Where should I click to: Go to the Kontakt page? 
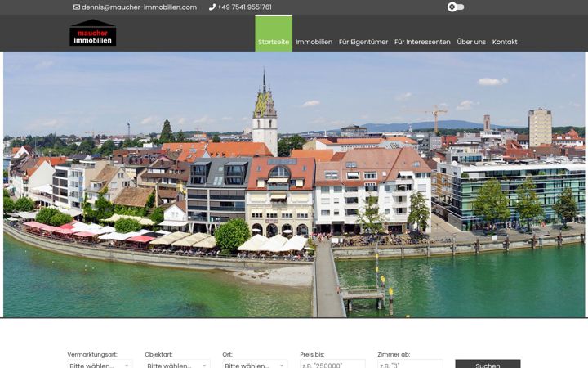click(505, 42)
